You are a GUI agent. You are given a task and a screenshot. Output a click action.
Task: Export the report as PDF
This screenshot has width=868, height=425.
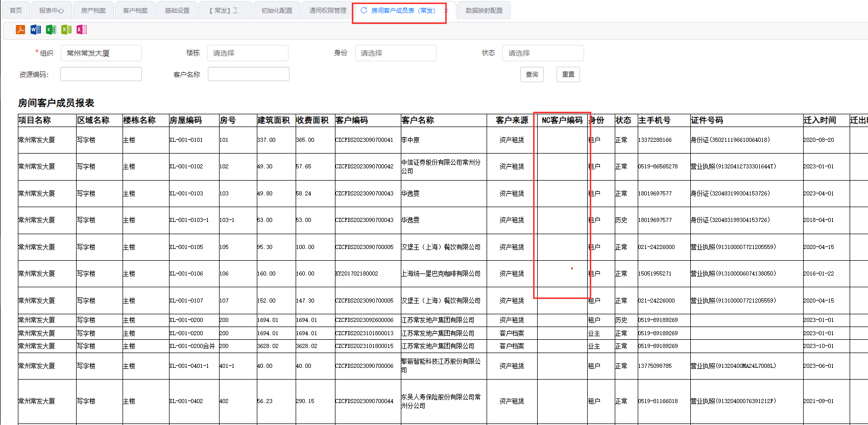click(x=20, y=30)
